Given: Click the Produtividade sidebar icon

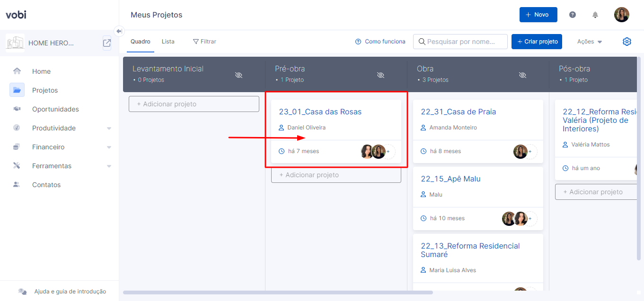Looking at the screenshot, I should point(17,128).
